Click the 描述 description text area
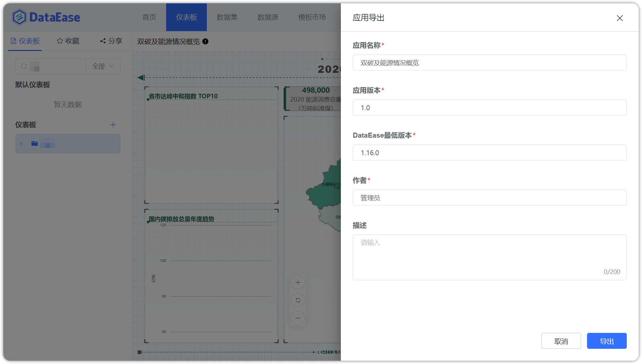Viewport: 642px width, 364px height. tap(489, 257)
